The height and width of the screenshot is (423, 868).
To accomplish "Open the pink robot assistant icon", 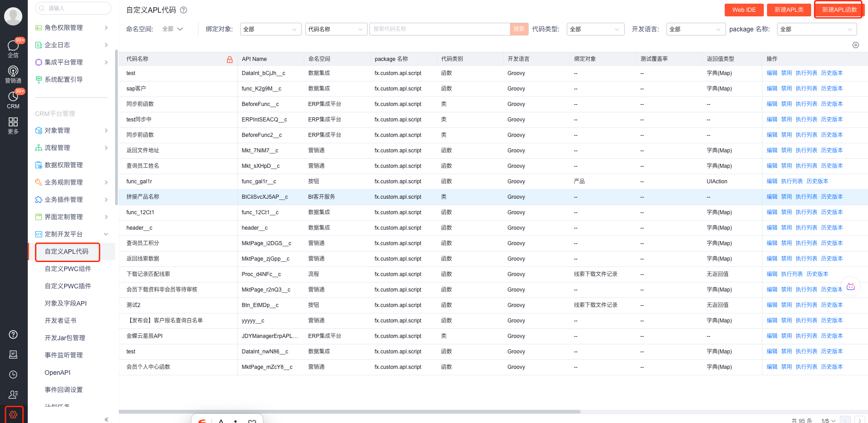I will click(851, 287).
